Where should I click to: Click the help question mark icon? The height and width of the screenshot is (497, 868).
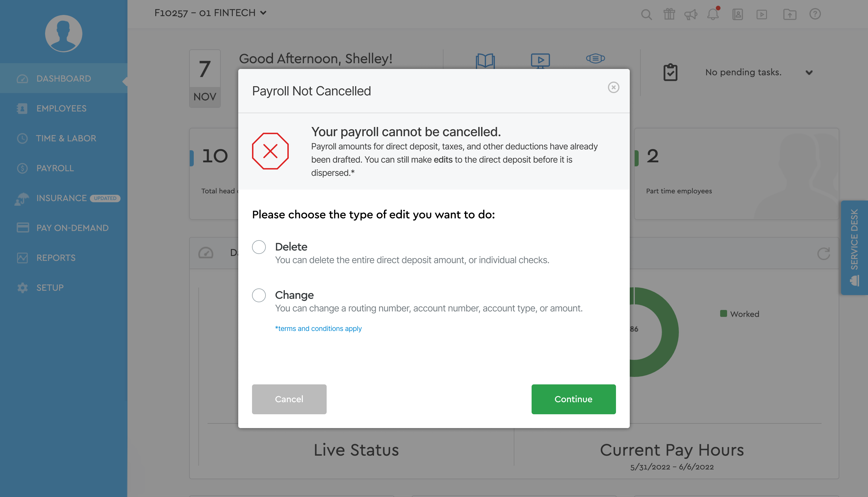click(815, 14)
